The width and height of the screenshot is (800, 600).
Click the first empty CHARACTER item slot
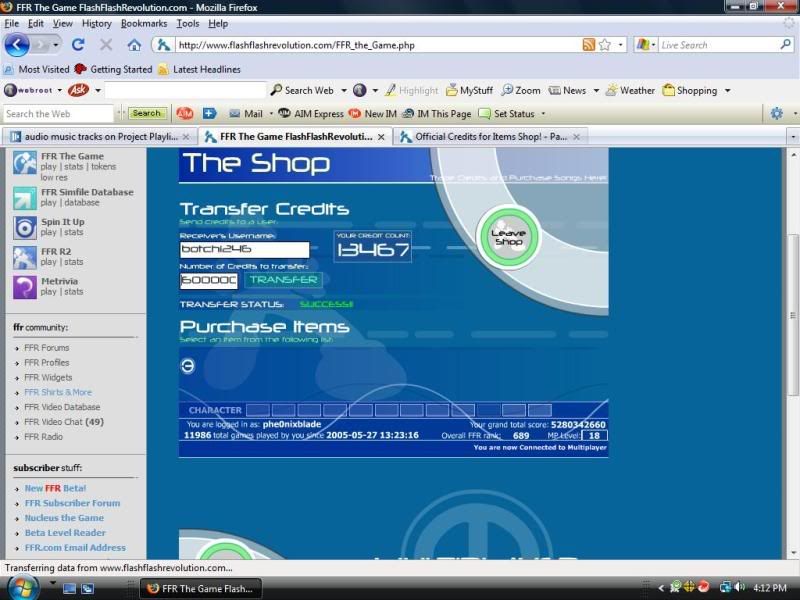click(x=257, y=410)
